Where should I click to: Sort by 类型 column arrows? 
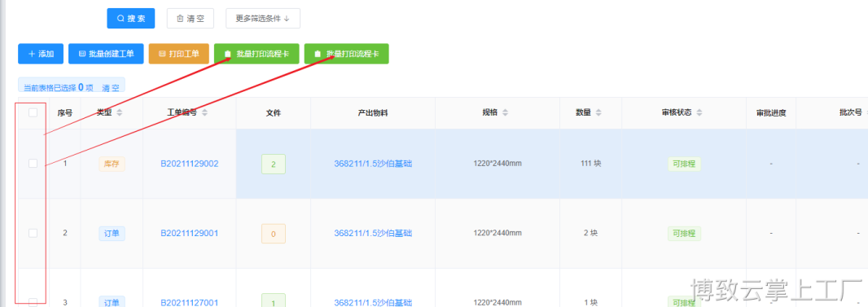pyautogui.click(x=119, y=113)
